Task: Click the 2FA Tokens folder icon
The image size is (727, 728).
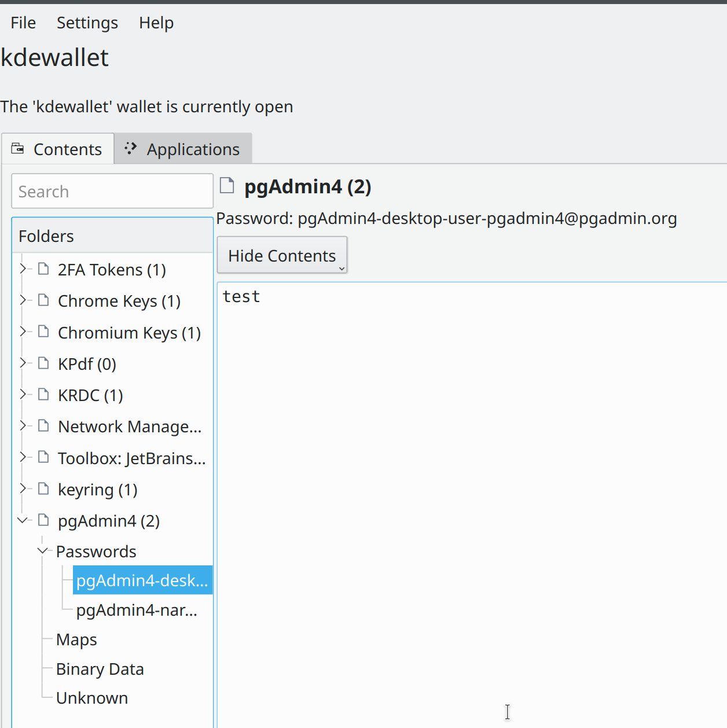Action: (43, 269)
